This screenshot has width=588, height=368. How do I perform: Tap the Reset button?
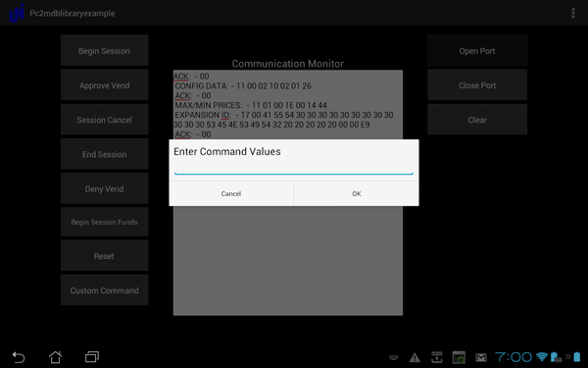tap(104, 256)
